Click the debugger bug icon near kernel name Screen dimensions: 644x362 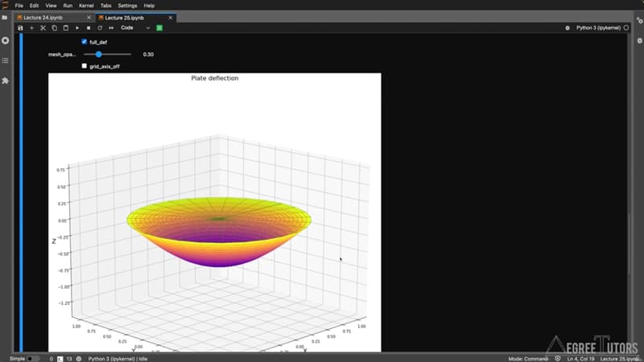(568, 28)
